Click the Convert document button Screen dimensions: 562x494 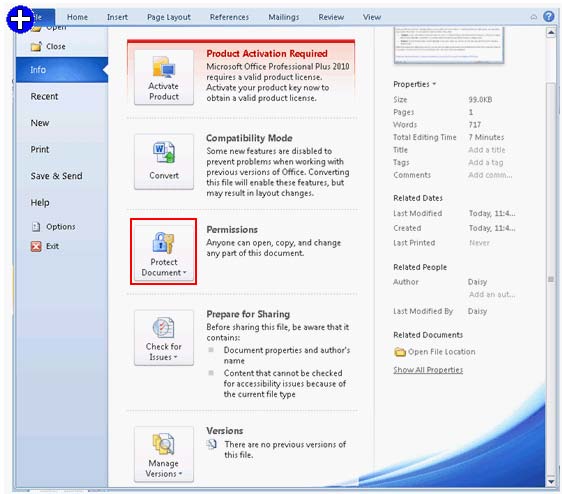164,161
